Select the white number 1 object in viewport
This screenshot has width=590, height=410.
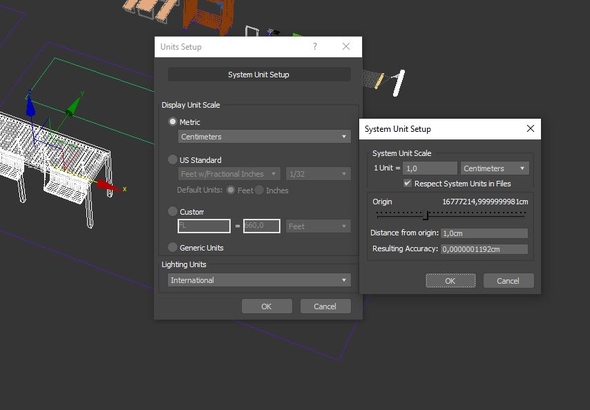(398, 83)
